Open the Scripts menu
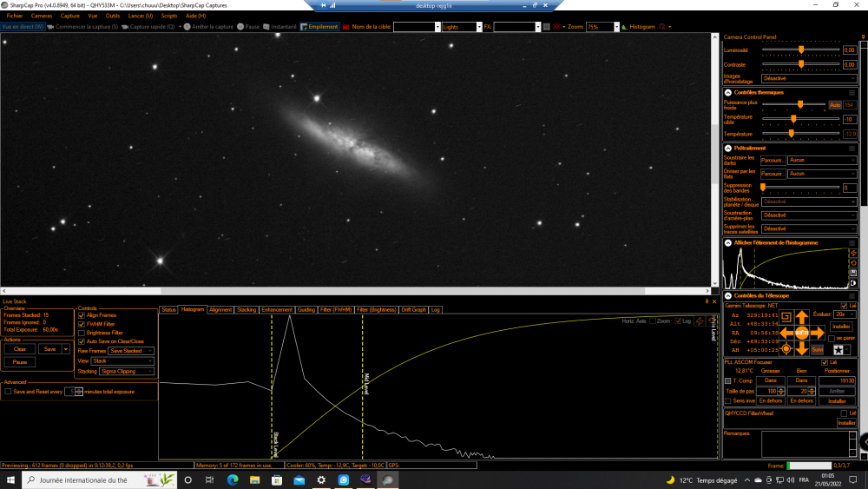The width and height of the screenshot is (868, 489). pos(169,16)
